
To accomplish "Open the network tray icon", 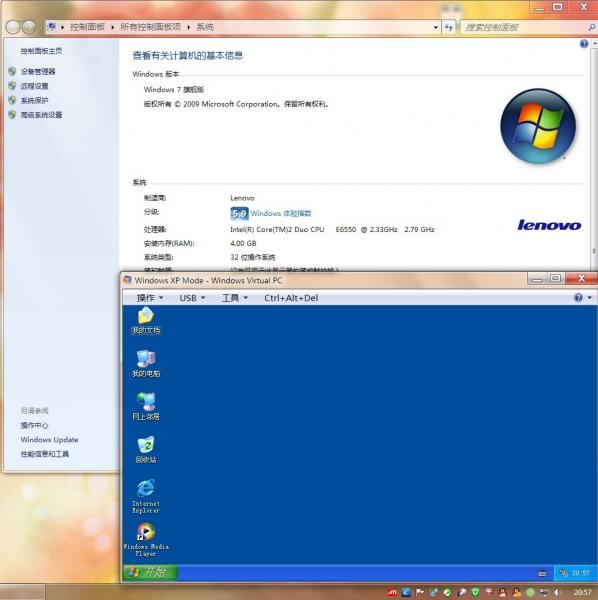I will [544, 593].
